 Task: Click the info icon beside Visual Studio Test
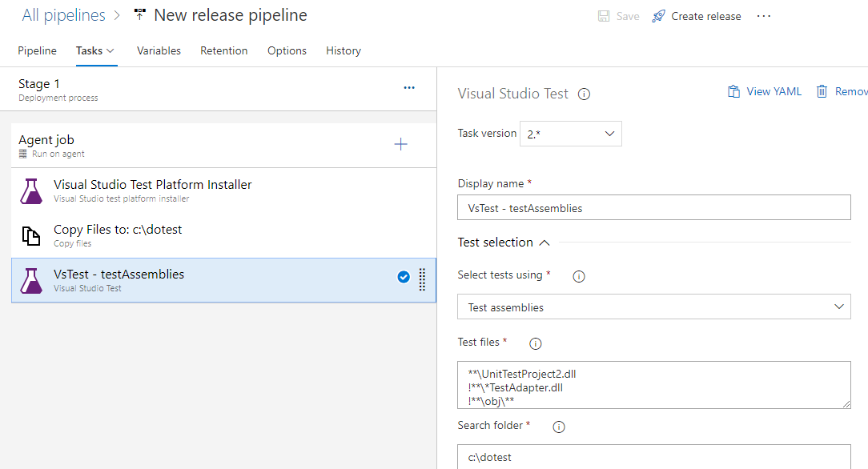pos(585,94)
